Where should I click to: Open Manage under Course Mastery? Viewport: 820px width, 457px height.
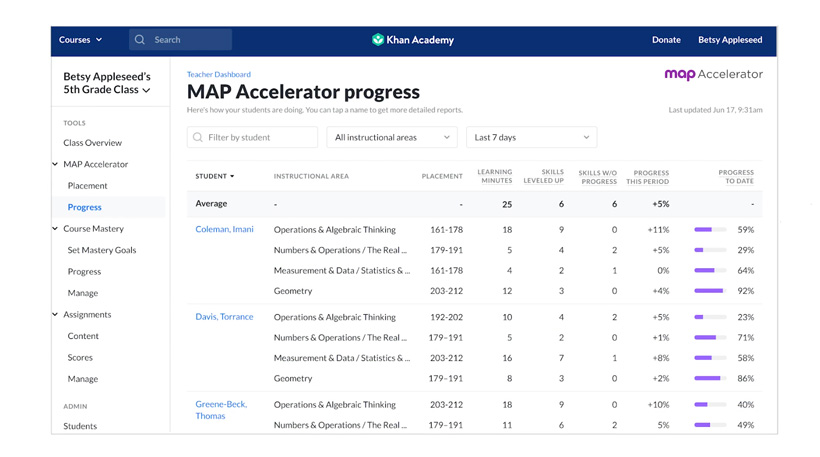point(83,293)
